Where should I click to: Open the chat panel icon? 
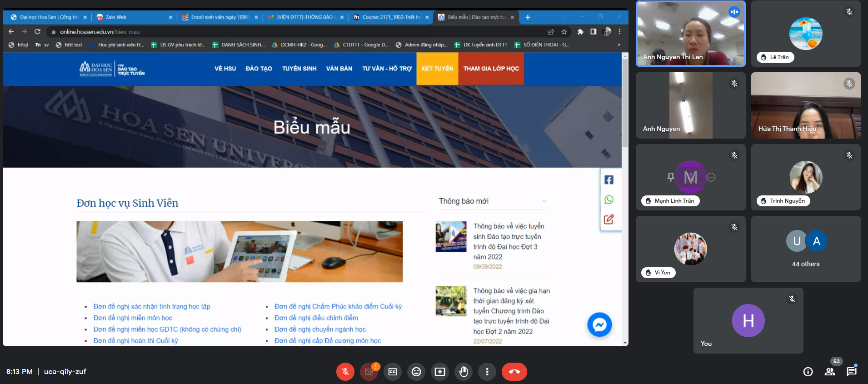pyautogui.click(x=851, y=372)
